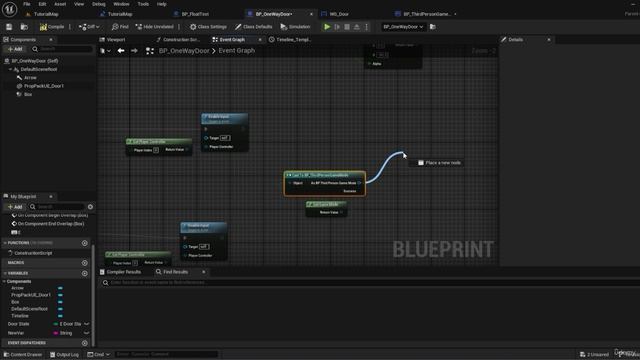Open Class Settings
The image size is (640, 360).
tap(208, 27)
